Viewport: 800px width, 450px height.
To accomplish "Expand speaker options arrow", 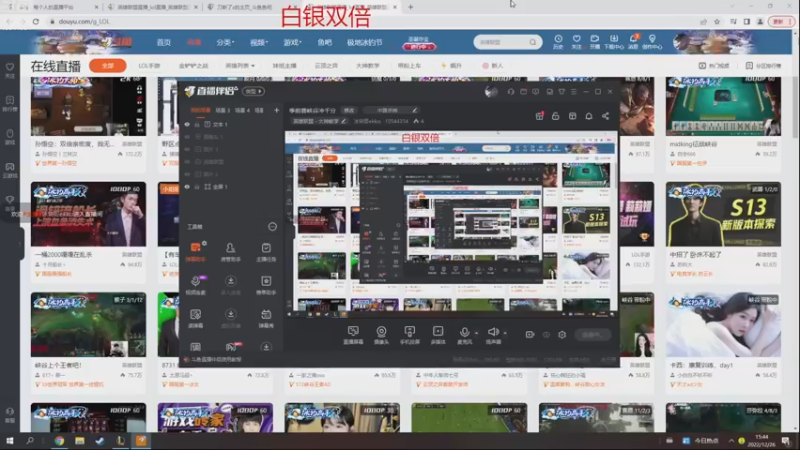I will pyautogui.click(x=505, y=333).
